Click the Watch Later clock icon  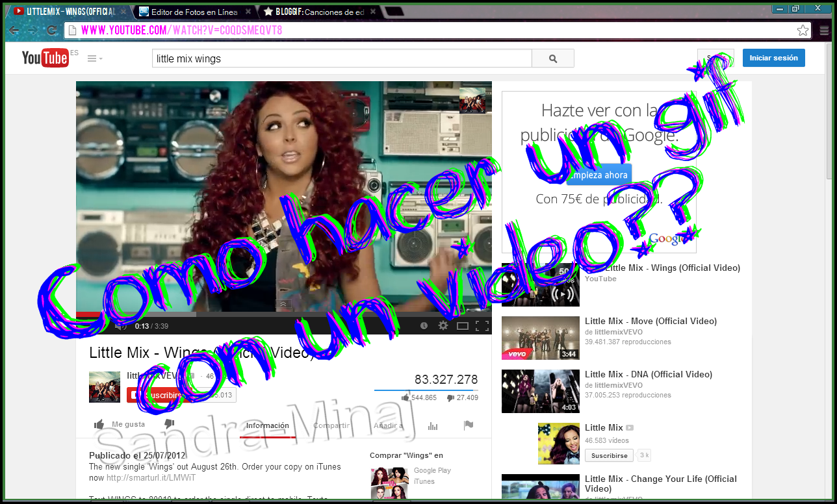pos(424,326)
